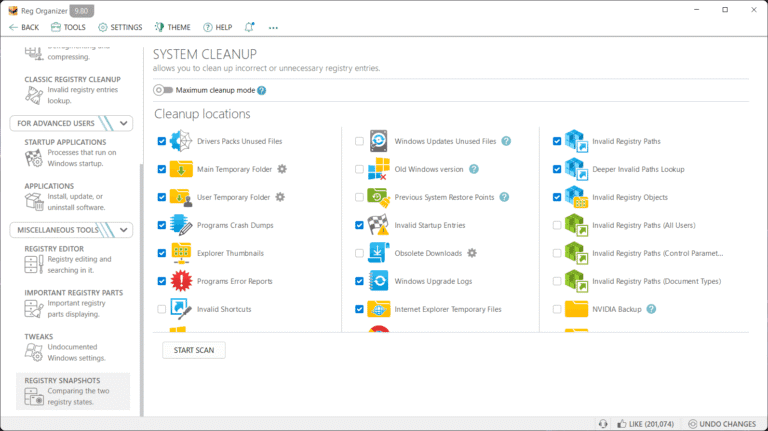Open Applications section in sidebar

(72, 196)
